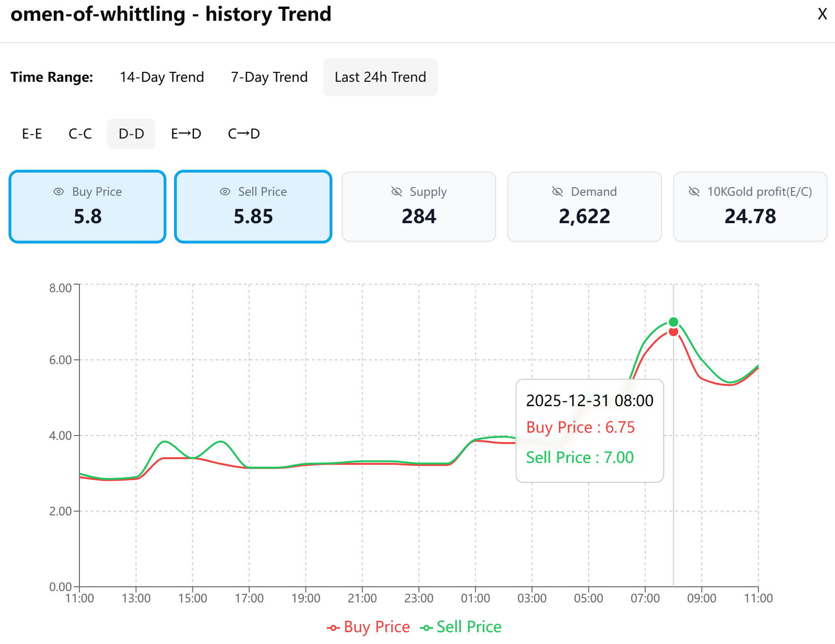This screenshot has height=644, width=835.
Task: Show Supply series via crossed-eye icon
Action: point(397,191)
